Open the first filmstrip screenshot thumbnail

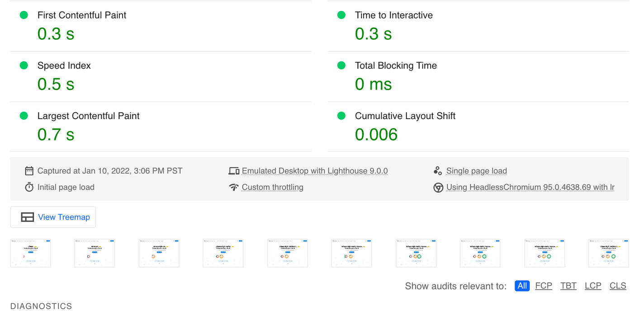(30, 253)
